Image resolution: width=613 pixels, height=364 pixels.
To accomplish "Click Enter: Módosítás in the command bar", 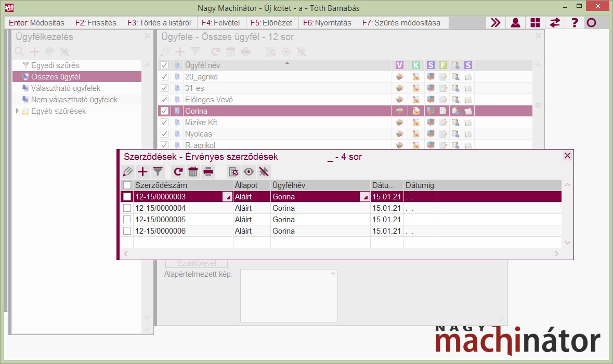I will tap(36, 23).
